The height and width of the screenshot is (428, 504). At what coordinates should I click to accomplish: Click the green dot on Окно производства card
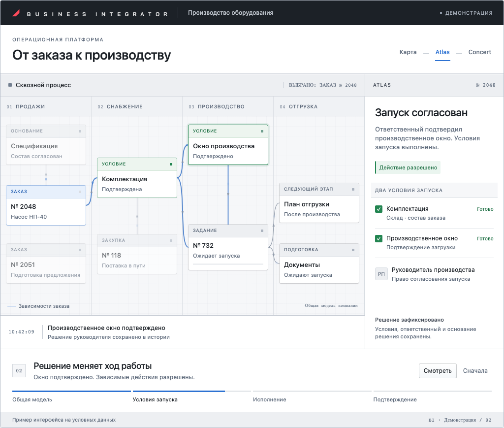[x=262, y=131]
